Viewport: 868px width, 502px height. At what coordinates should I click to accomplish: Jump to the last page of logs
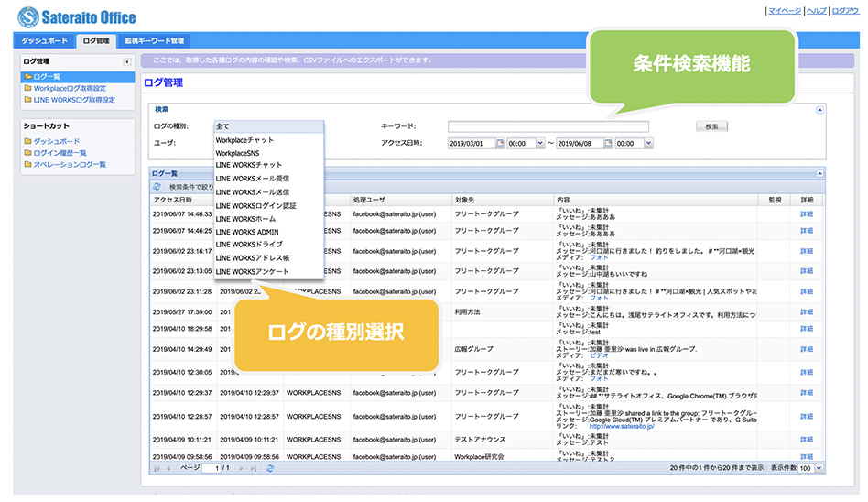(x=253, y=468)
